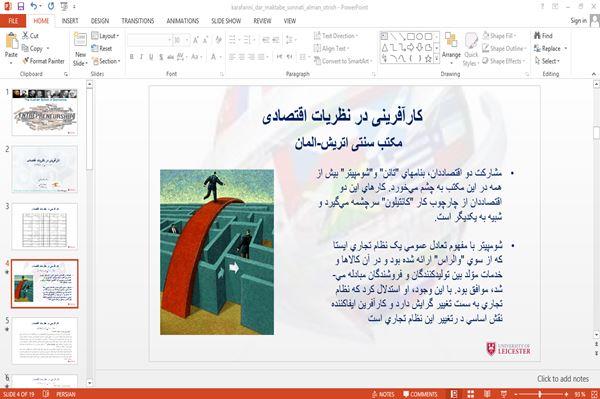Open Quick Styles gallery
The height and width of the screenshot is (399, 600).
(x=471, y=50)
